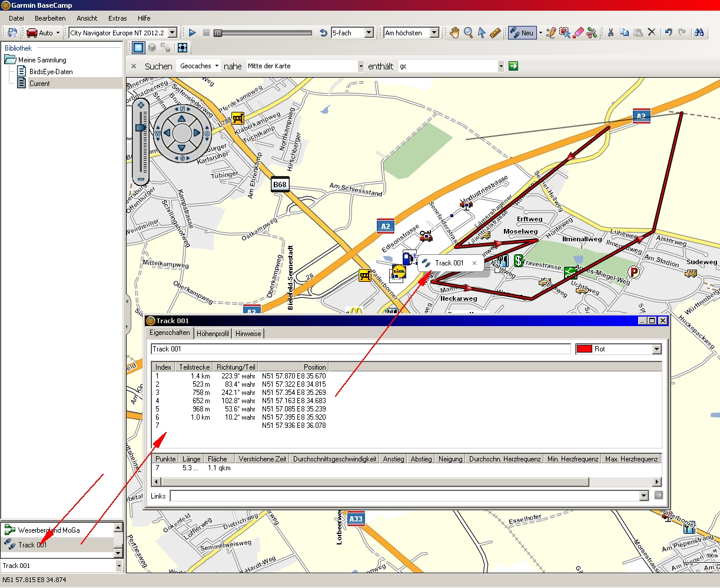Click the Paste clipboard icon
This screenshot has width=720, height=588.
coord(638,33)
